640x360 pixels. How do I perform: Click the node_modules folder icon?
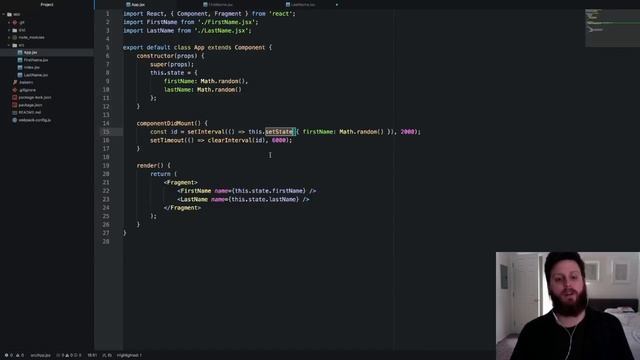[x=15, y=37]
